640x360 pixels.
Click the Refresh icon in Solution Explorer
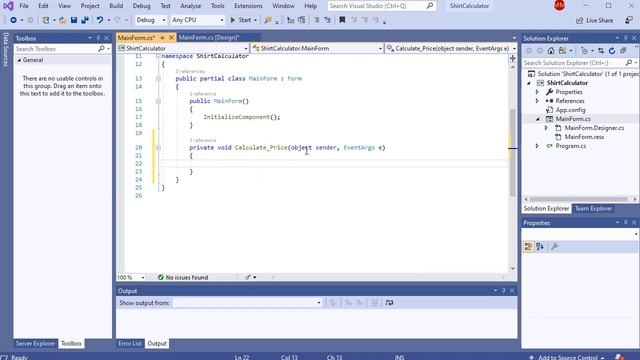coord(612,51)
